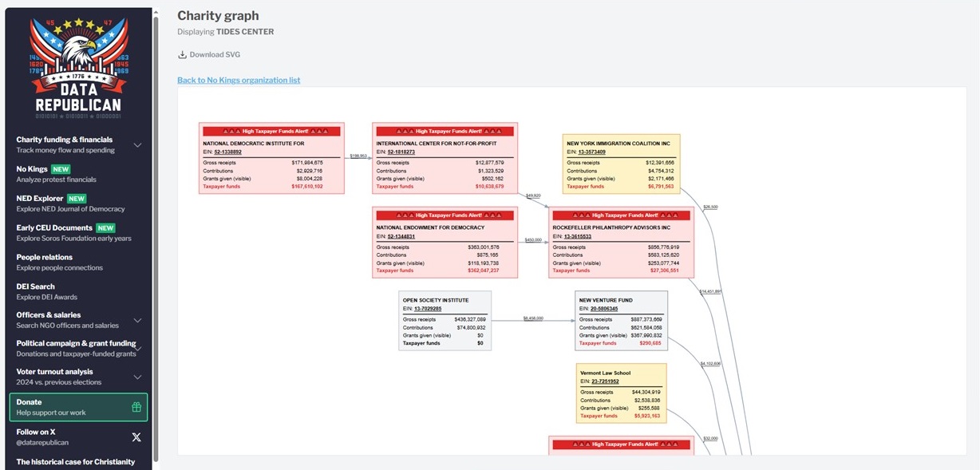
Task: Click the $26,500 grant edge label
Action: (710, 207)
